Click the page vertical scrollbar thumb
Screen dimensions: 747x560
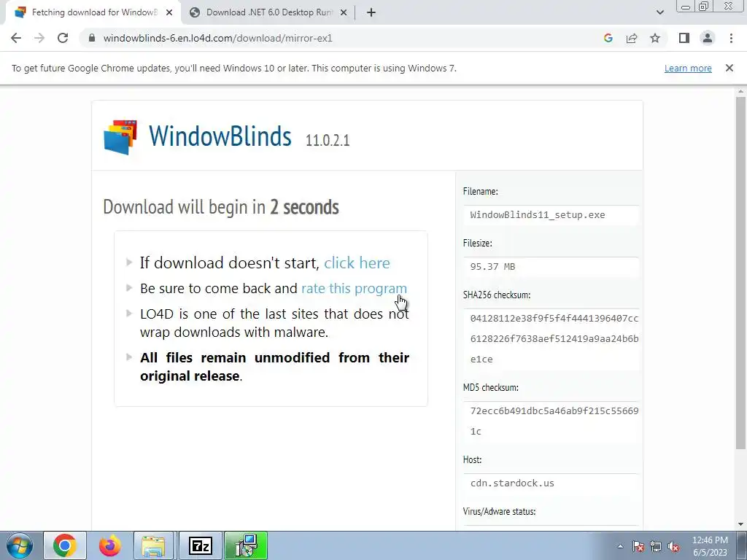tap(740, 273)
